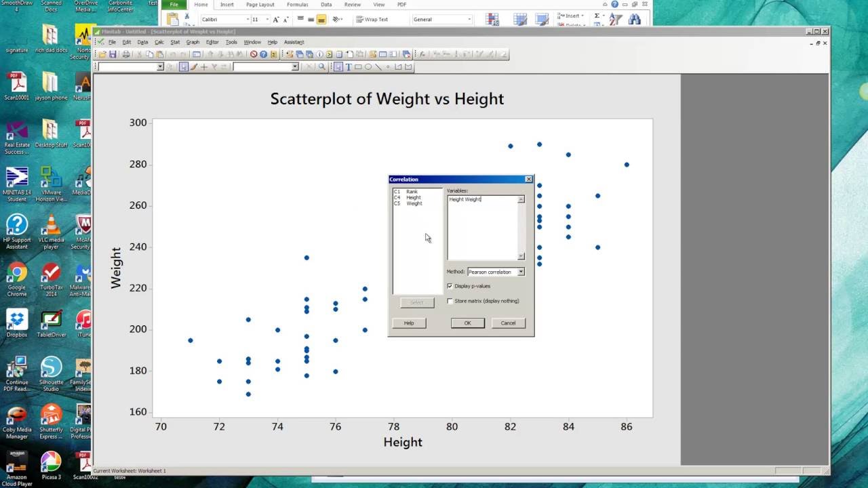Expand the Excel Insert cells dropdown

pyautogui.click(x=583, y=16)
